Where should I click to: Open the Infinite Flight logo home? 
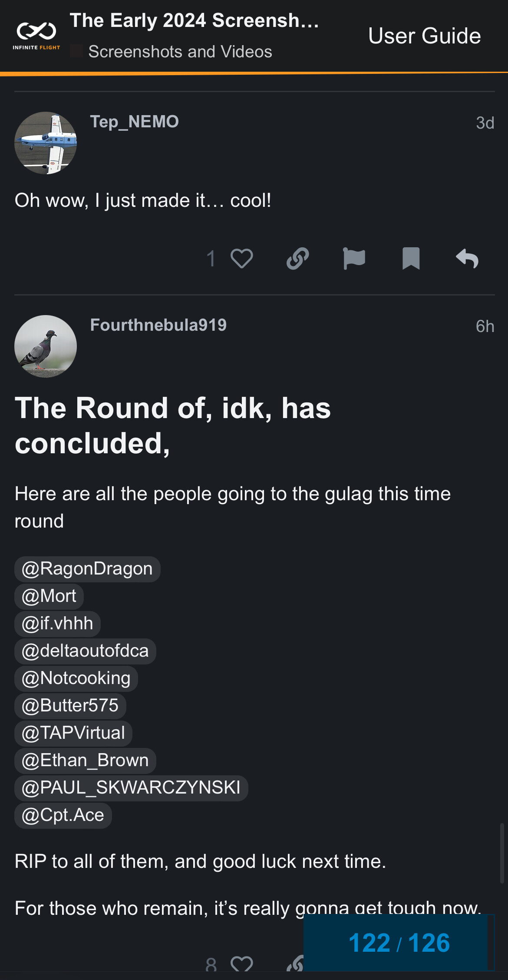pos(36,36)
